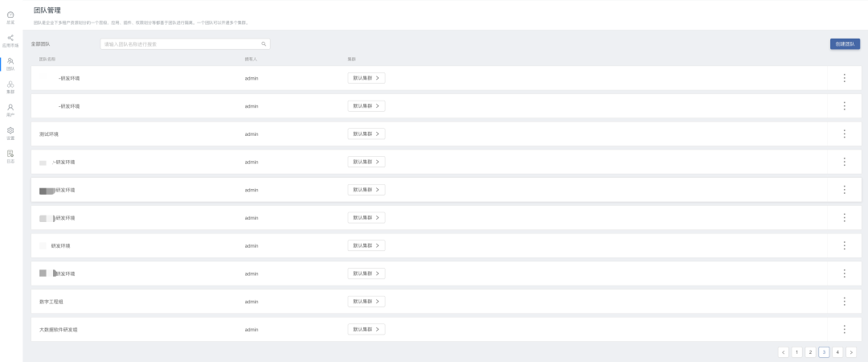Screen dimensions: 868x362
Task: Open more options for 测试环境 row
Action: tap(844, 134)
